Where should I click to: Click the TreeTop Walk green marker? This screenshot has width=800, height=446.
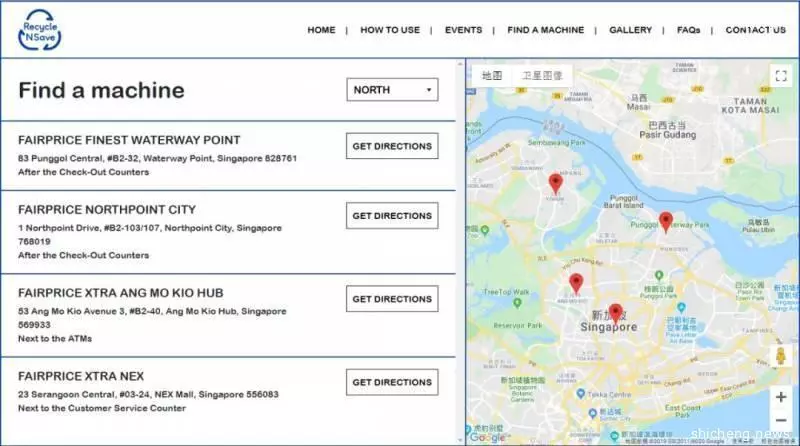(x=517, y=303)
